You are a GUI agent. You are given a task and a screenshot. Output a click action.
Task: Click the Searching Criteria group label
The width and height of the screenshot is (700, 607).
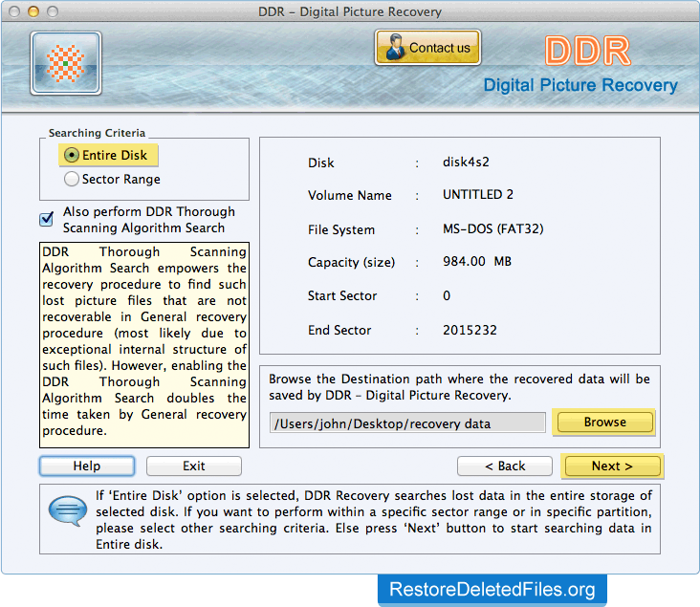click(97, 133)
